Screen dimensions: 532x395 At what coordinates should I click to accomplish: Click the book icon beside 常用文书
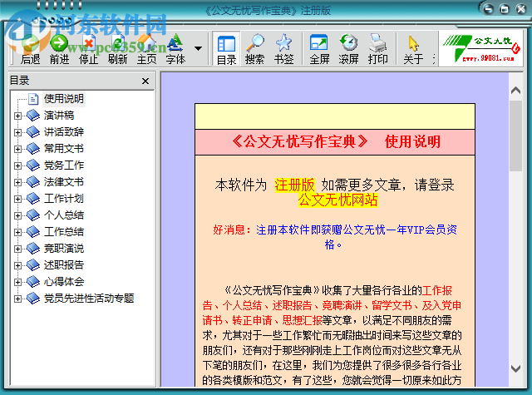[x=33, y=149]
